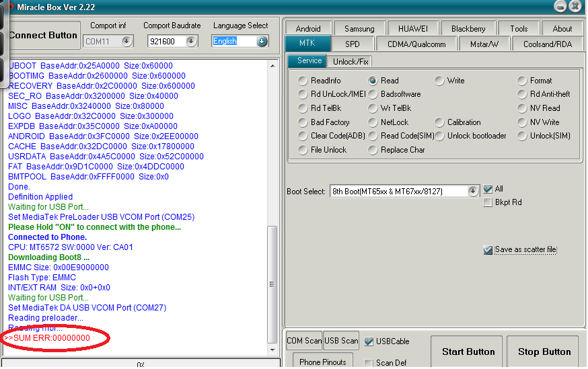Click the 'Connected to Phone.' log line
This screenshot has height=369, width=588.
(x=47, y=237)
